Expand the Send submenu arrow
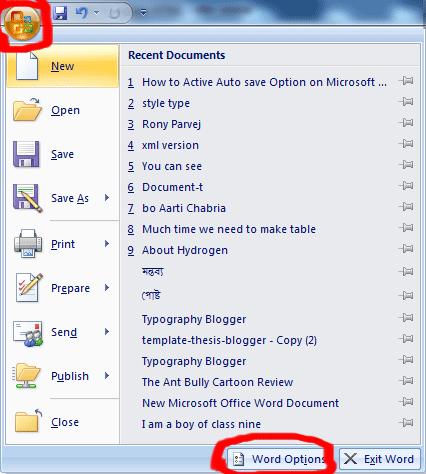Viewport: 426px width, 474px height. click(107, 332)
